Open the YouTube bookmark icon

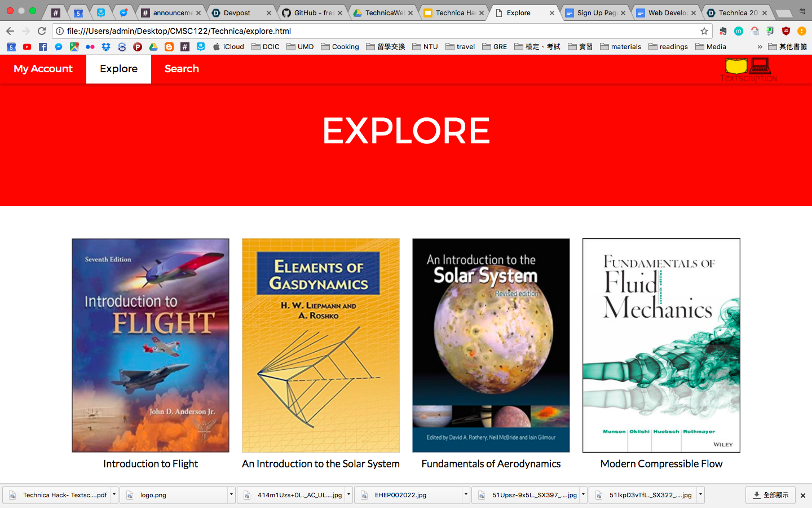click(x=27, y=47)
